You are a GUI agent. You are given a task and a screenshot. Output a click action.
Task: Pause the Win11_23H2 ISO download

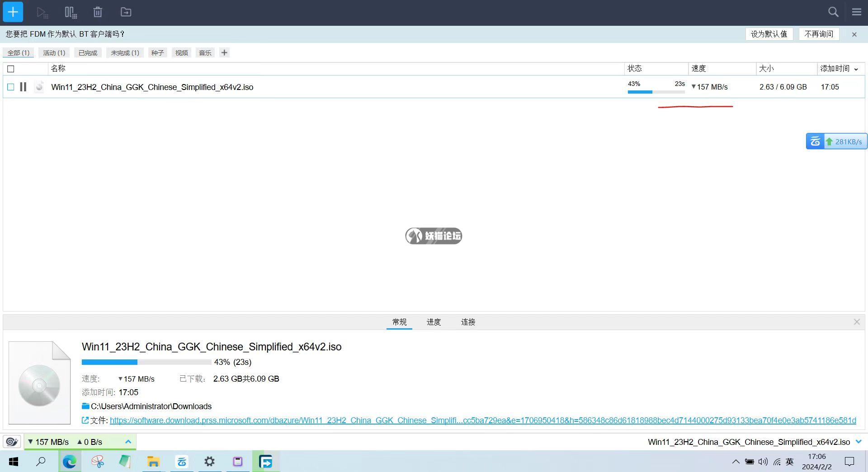click(x=23, y=87)
